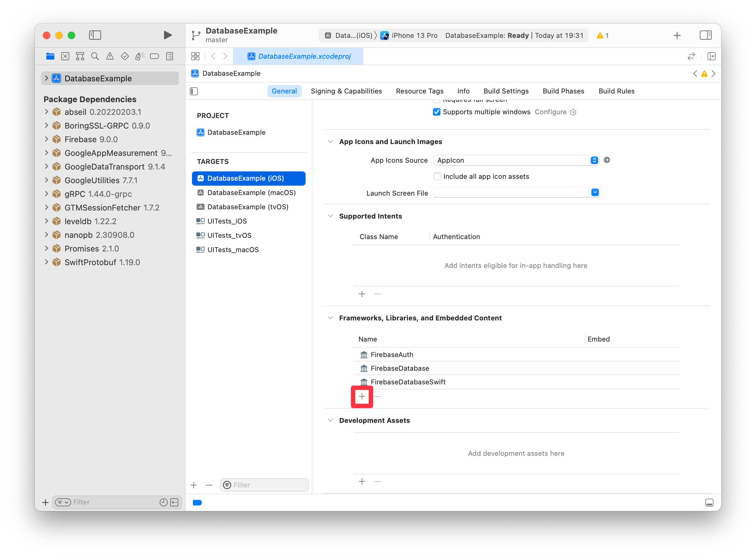
Task: Switch to the Build Settings tab
Action: point(506,91)
